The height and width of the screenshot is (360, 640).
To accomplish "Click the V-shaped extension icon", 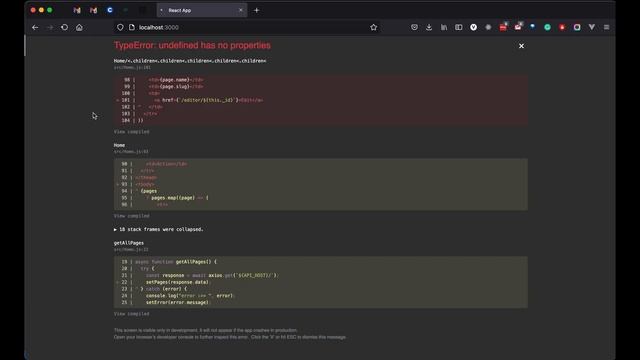I will 591,27.
